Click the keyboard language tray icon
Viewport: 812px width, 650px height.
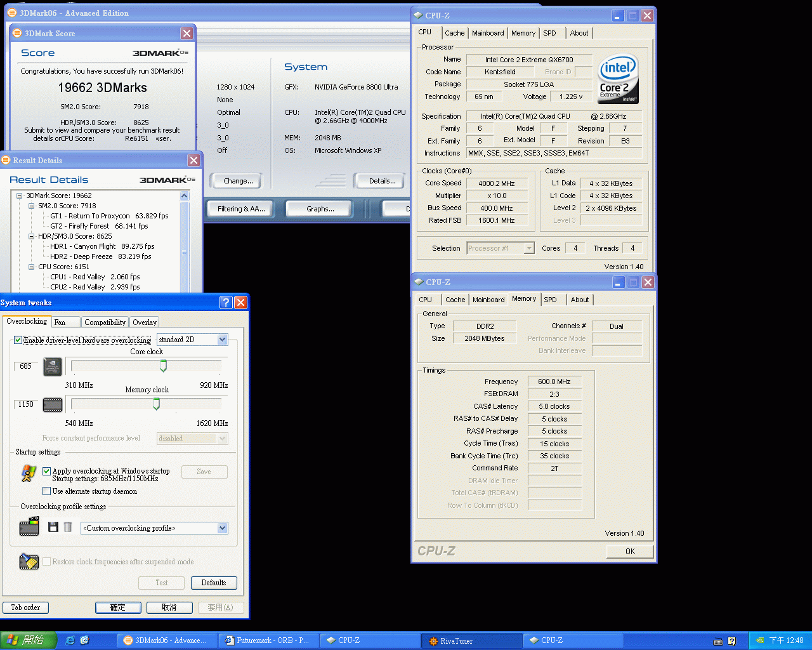point(718,641)
